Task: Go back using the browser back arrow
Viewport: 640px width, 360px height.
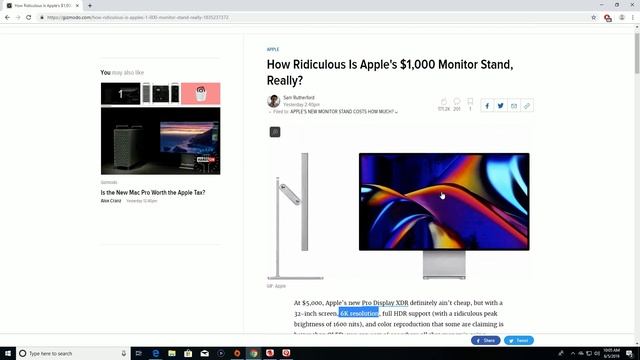Action: click(x=7, y=18)
